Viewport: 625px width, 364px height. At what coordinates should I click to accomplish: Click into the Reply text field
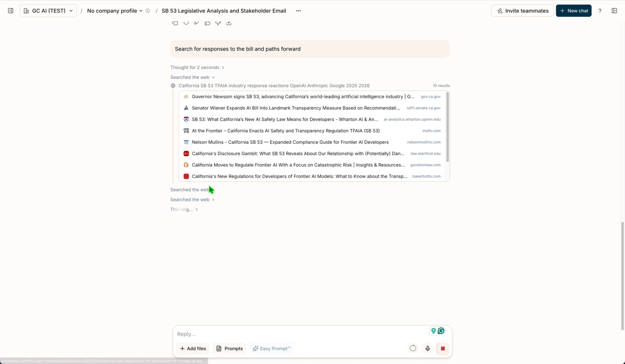click(300, 334)
